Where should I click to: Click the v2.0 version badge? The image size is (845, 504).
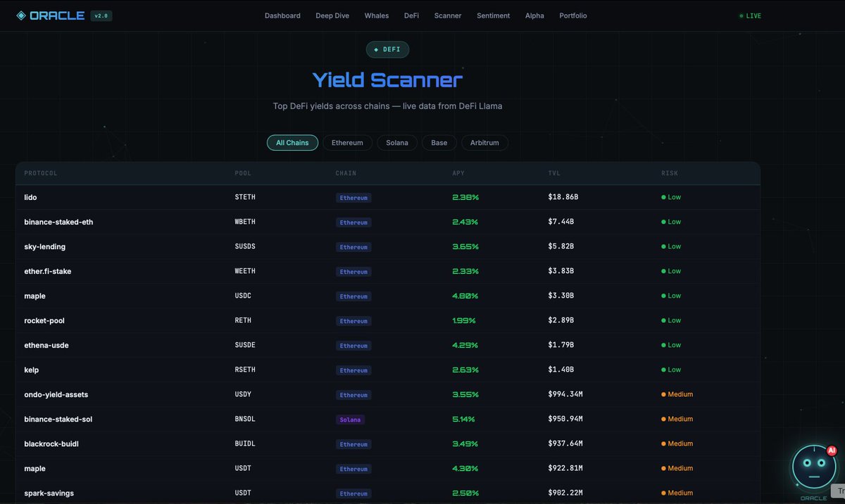[101, 15]
